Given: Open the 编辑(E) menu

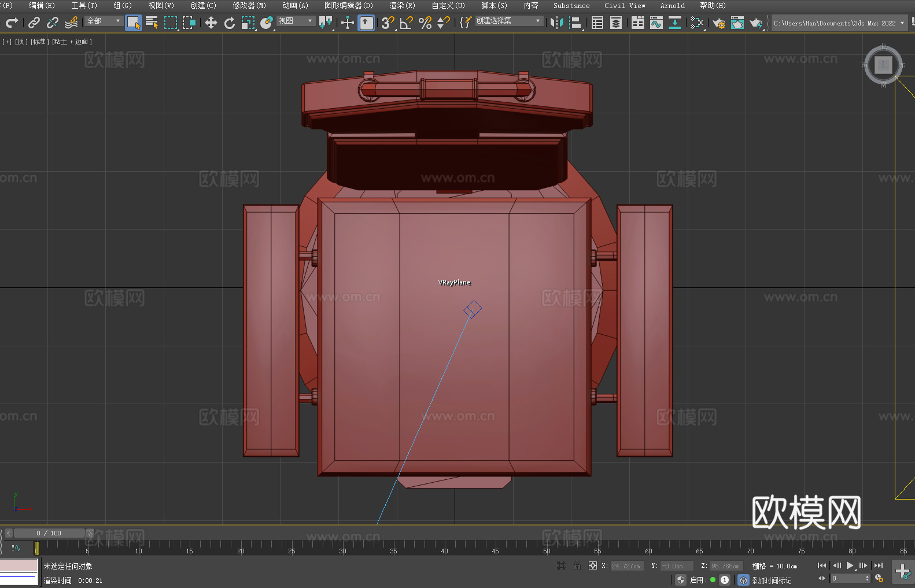Looking at the screenshot, I should [x=42, y=5].
